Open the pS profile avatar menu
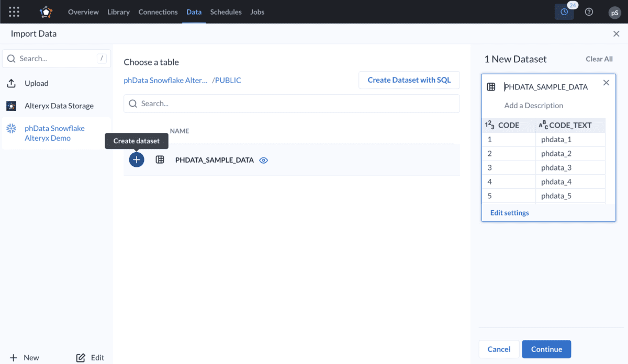 coord(614,12)
